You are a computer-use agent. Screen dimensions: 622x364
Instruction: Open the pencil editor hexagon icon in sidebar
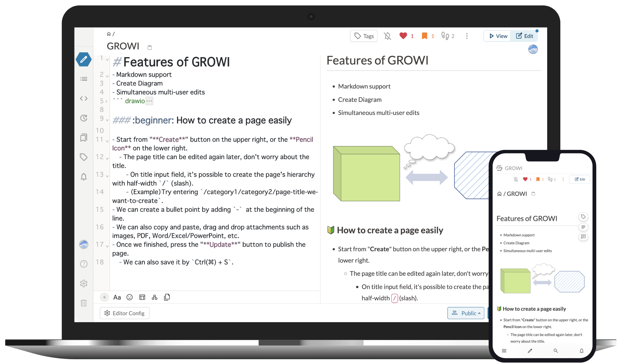click(x=84, y=59)
